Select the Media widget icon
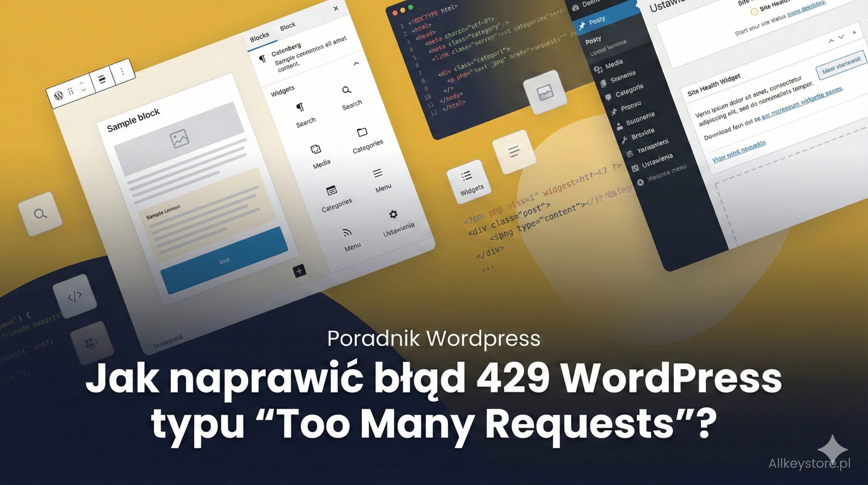 [x=316, y=149]
